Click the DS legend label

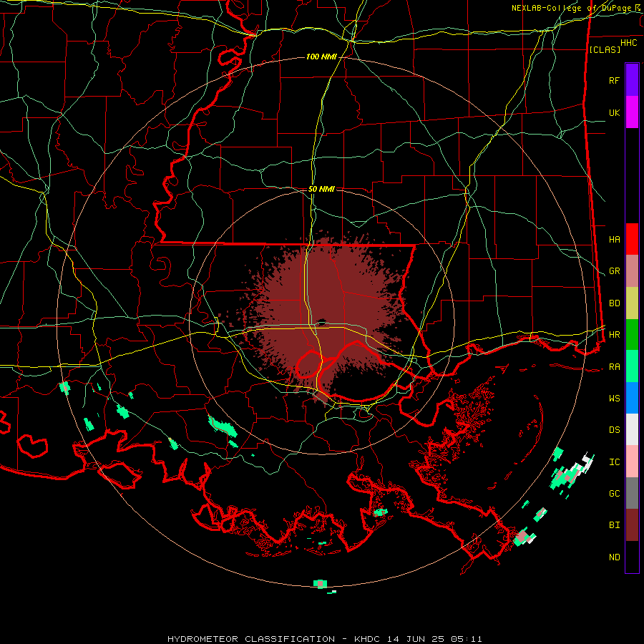[614, 430]
